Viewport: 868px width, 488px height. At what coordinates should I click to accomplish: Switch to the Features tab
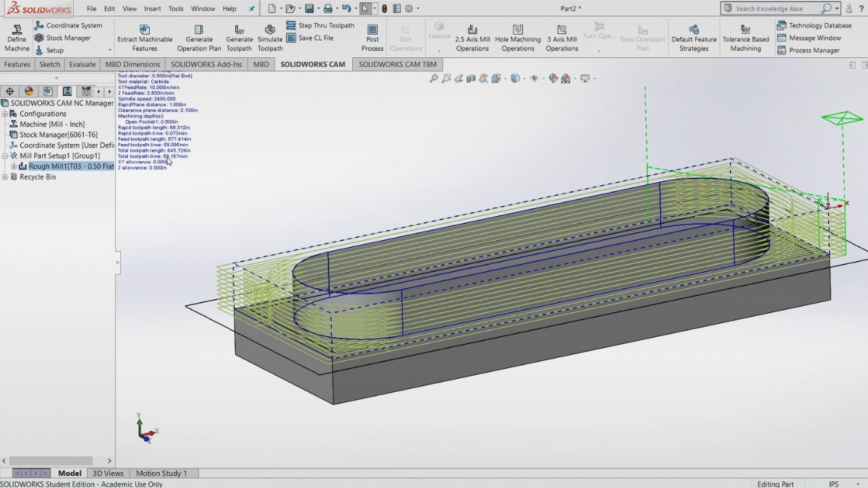pyautogui.click(x=17, y=64)
